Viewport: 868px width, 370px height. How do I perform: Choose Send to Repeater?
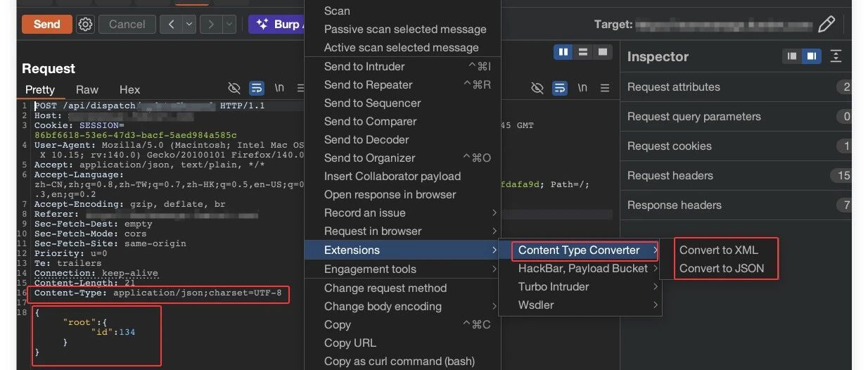(402, 84)
